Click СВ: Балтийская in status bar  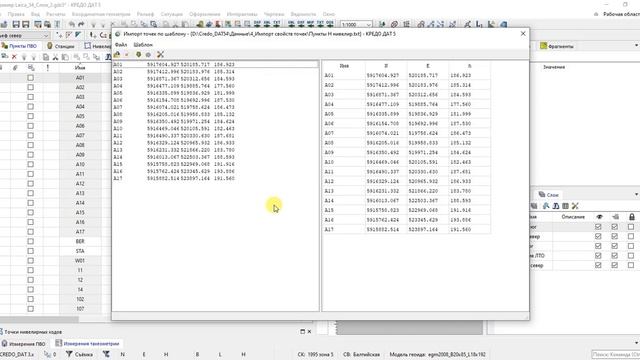pos(362,354)
